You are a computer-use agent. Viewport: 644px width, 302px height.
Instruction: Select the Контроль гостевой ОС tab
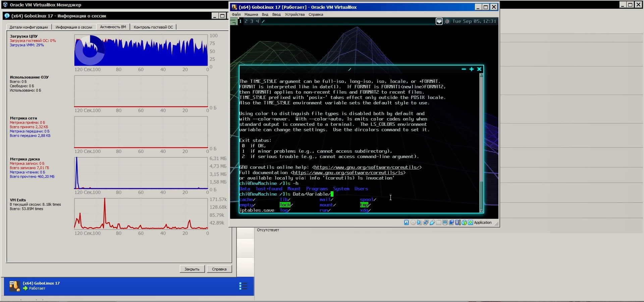click(x=153, y=27)
